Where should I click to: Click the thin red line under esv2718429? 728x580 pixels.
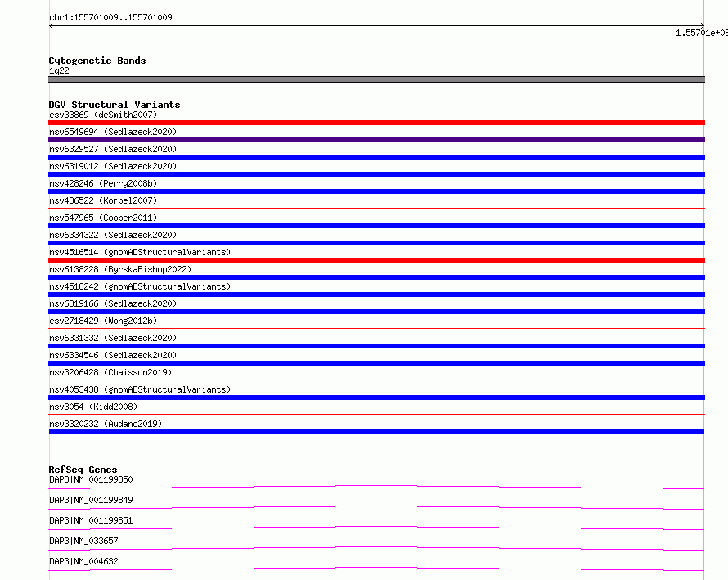(376, 328)
